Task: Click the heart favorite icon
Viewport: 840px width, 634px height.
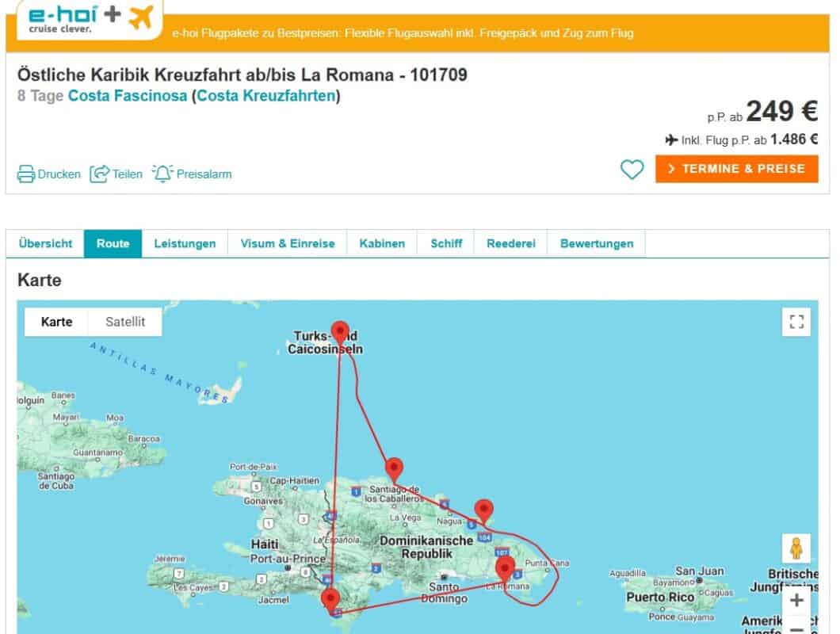Action: tap(632, 170)
